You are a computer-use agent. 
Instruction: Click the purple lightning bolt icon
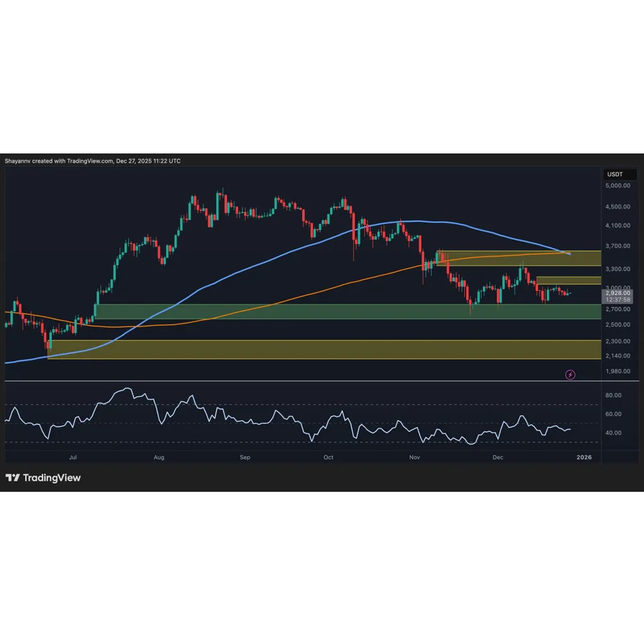570,375
